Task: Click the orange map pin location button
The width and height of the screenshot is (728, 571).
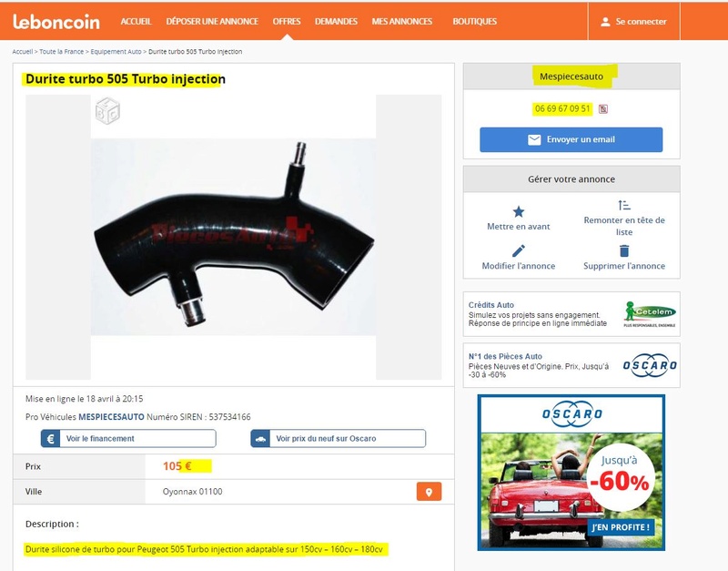Action: tap(429, 492)
